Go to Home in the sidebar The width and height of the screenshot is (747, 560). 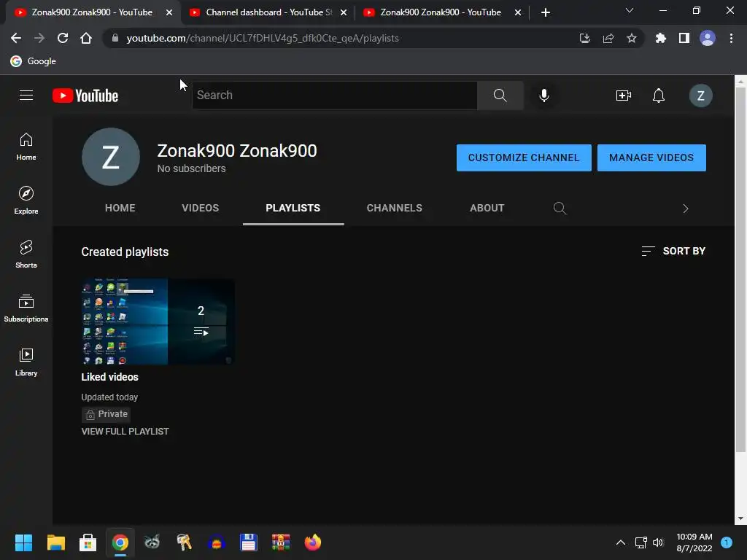click(x=26, y=147)
